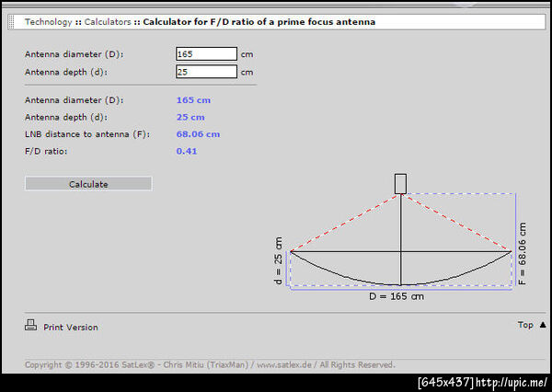The height and width of the screenshot is (392, 552).
Task: Open the Technology breadcrumb link
Action: click(x=48, y=22)
